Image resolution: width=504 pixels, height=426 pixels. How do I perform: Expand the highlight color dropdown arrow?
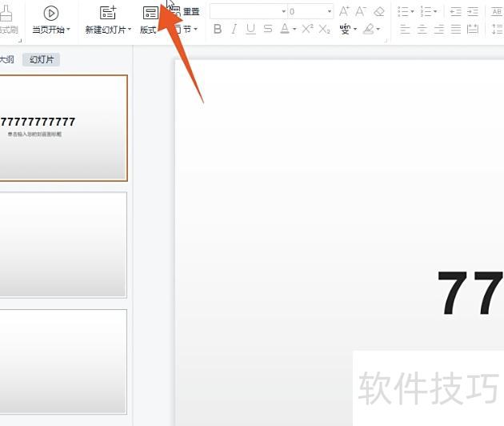(x=378, y=30)
